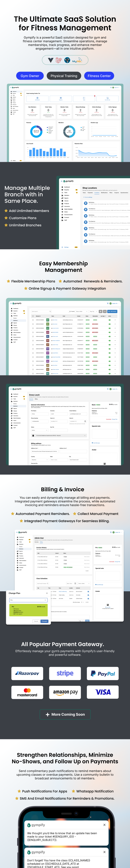
Task: Open the Notifications tab in Shop Locations
Action: tap(104, 193)
